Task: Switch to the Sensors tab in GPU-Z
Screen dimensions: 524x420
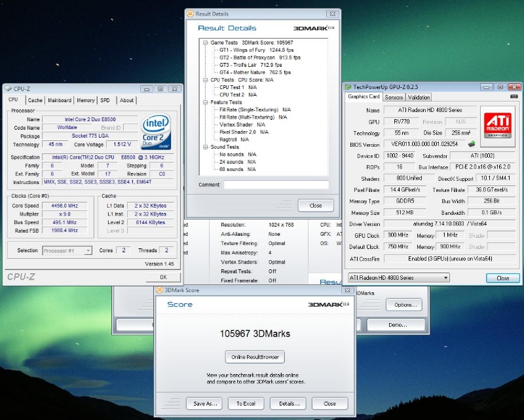Action: pos(394,98)
